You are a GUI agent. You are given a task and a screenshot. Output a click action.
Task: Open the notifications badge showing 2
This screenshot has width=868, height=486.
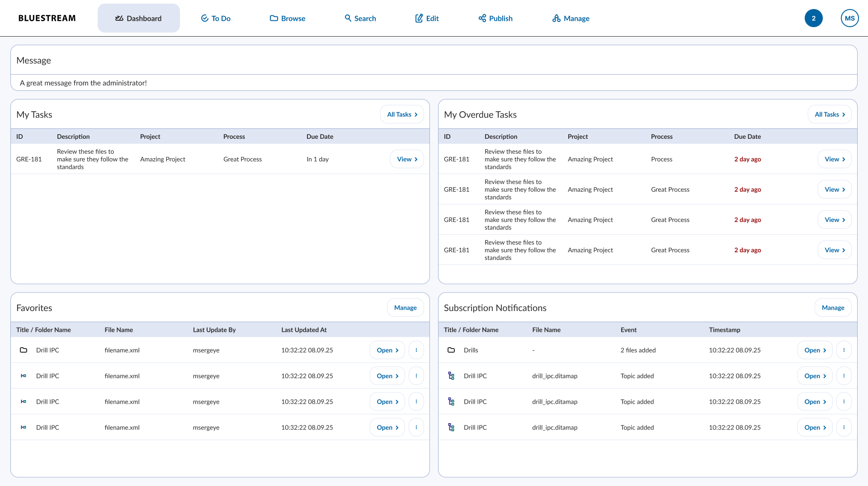pyautogui.click(x=814, y=18)
